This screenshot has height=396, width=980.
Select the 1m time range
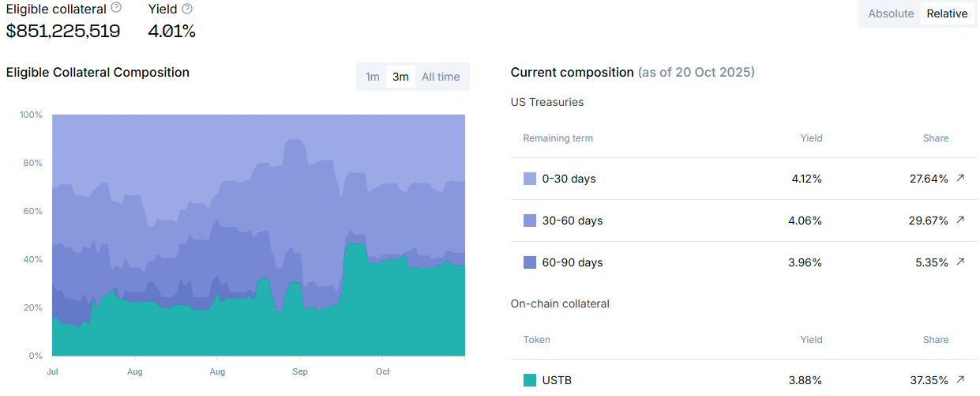pyautogui.click(x=372, y=77)
